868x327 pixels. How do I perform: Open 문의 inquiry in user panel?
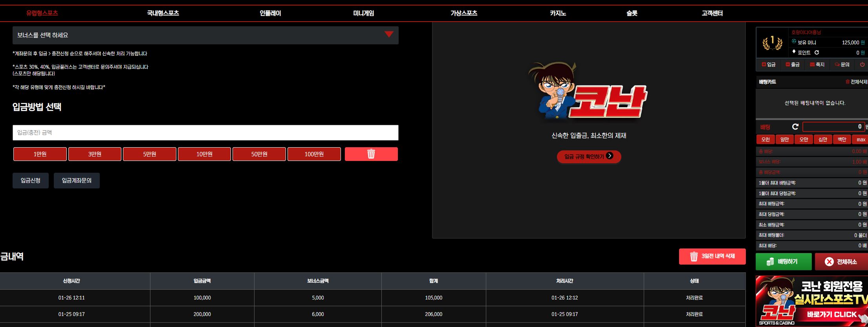click(842, 64)
